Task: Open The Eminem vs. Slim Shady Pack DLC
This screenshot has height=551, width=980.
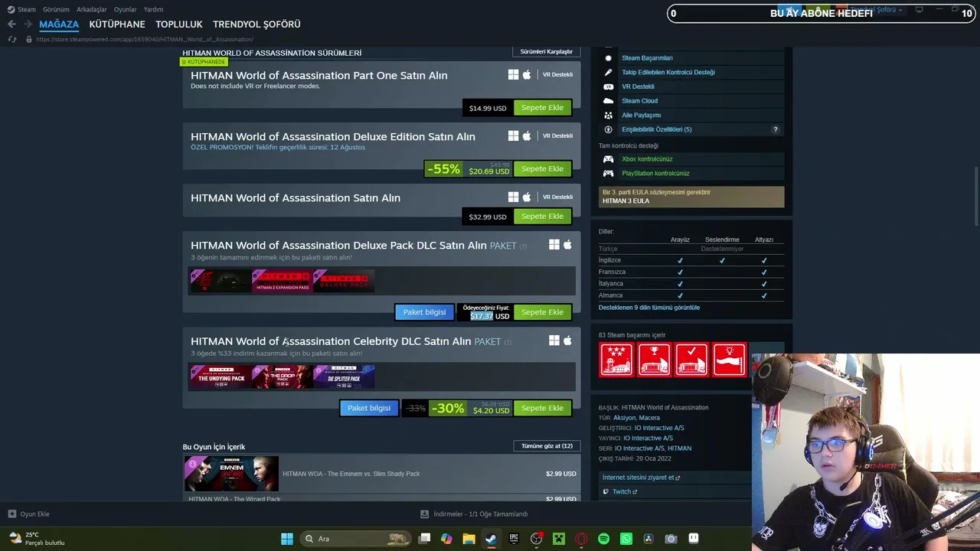Action: [380, 474]
